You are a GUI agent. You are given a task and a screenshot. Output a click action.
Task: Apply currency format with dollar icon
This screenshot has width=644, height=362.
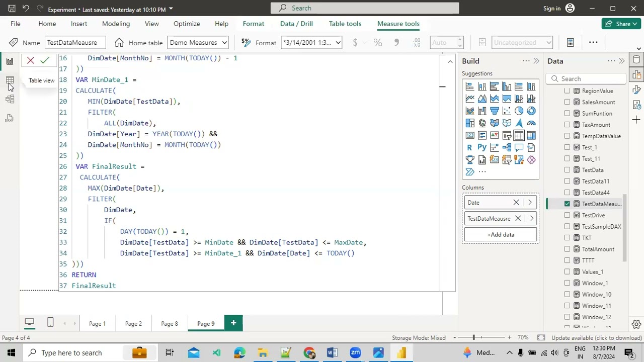[x=355, y=43]
